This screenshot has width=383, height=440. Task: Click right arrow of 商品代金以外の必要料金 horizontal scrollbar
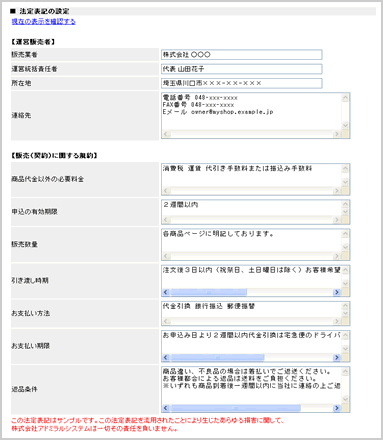(x=337, y=191)
